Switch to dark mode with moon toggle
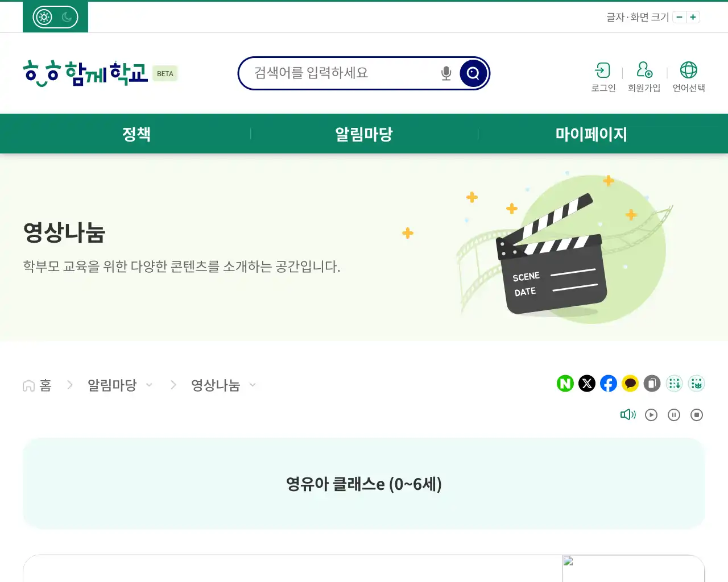Image resolution: width=728 pixels, height=582 pixels. coord(67,16)
